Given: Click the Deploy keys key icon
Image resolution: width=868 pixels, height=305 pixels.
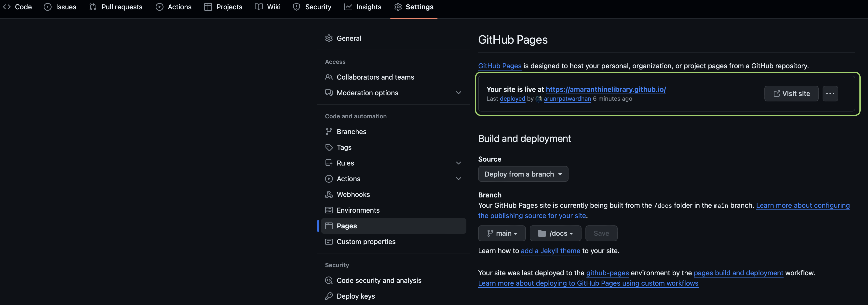Looking at the screenshot, I should pos(328,296).
